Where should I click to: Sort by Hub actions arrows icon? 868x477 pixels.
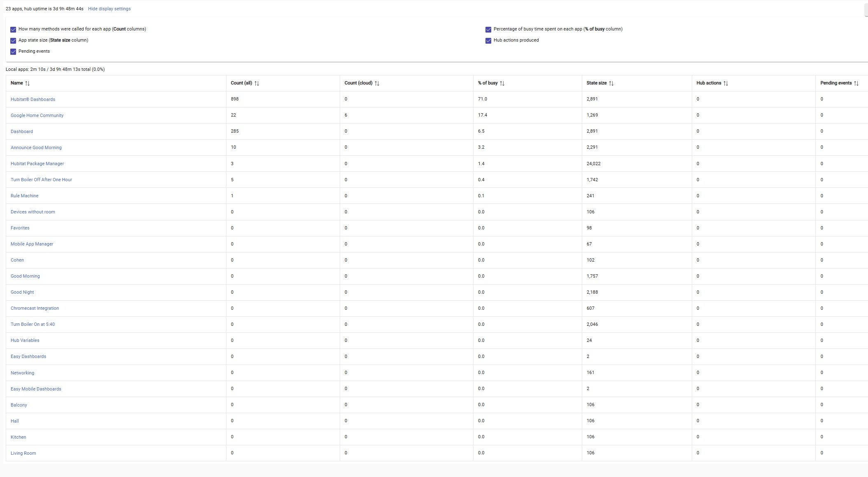[726, 83]
